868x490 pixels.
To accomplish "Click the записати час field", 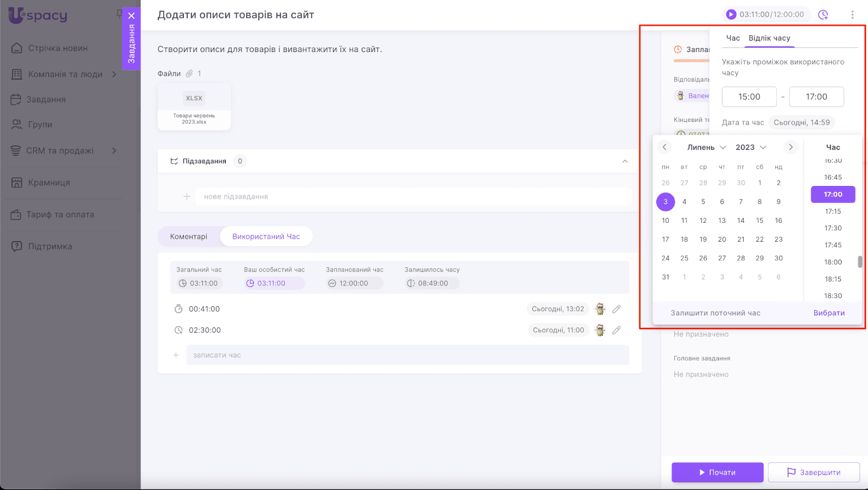I will (x=408, y=355).
